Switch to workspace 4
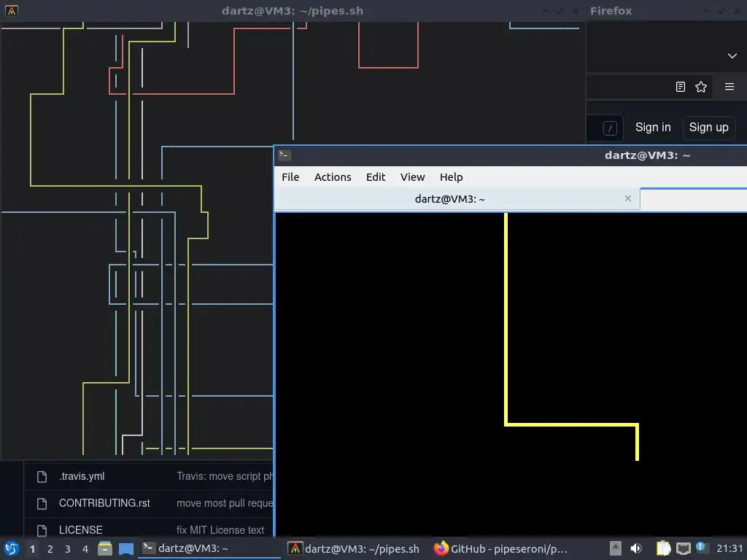Viewport: 747px width, 560px height. pos(85,549)
